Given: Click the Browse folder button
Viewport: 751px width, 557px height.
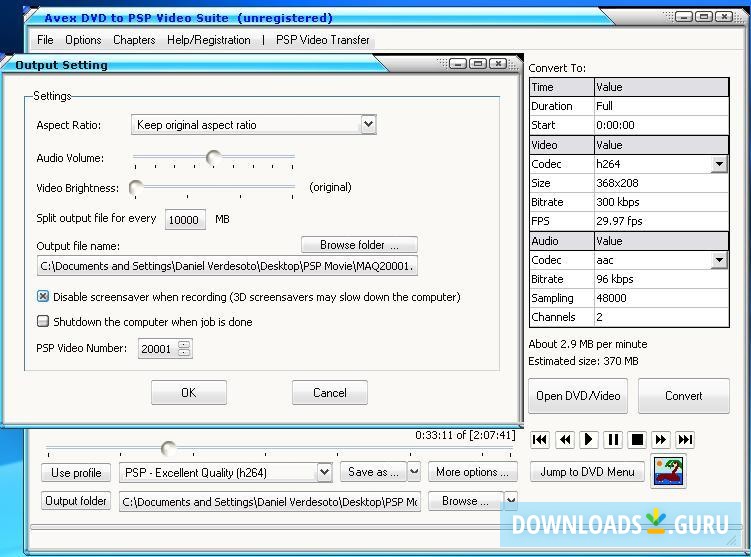Looking at the screenshot, I should tap(359, 245).
